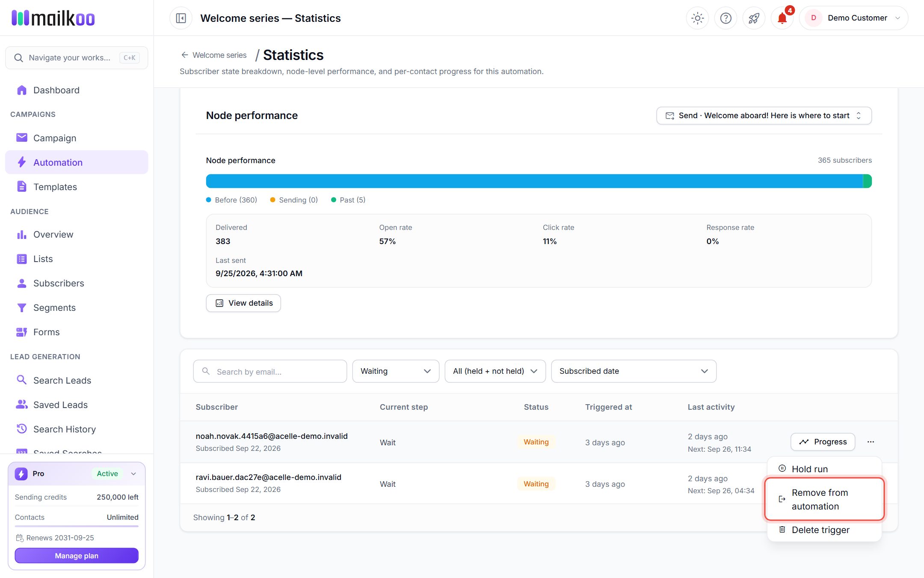Click Triggered at column header
This screenshot has height=578, width=924.
point(608,407)
